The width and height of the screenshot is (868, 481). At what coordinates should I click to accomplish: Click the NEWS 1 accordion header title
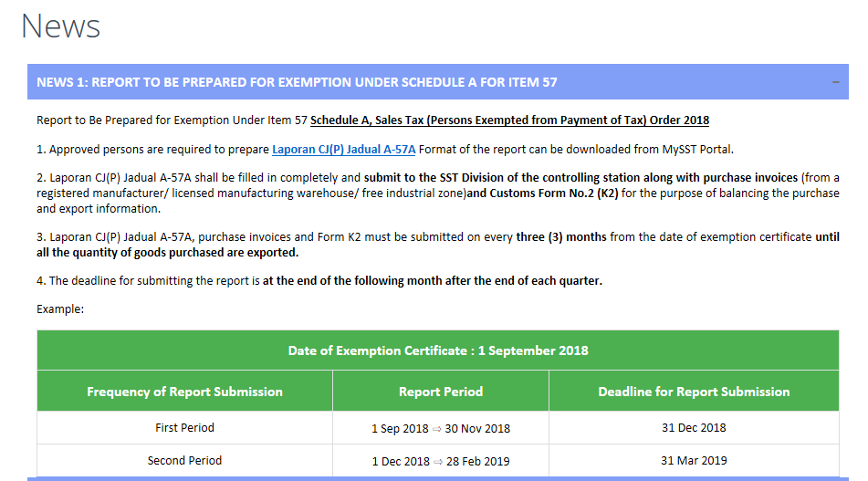click(297, 82)
